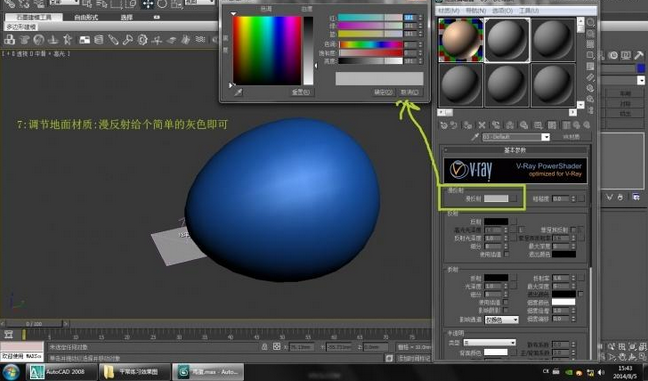Screen dimensions: 648x381
Task: Click the X-shaped reset material icon
Action: tap(481, 125)
